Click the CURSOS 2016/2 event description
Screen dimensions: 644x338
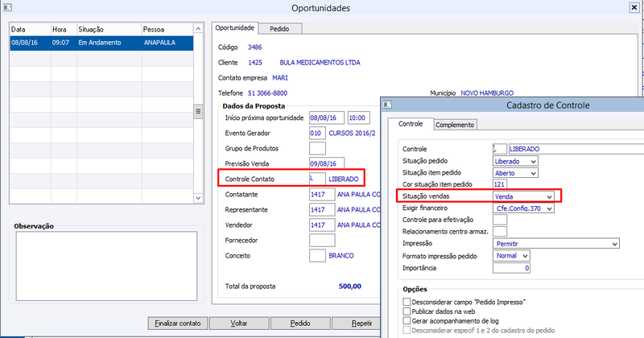coord(352,133)
